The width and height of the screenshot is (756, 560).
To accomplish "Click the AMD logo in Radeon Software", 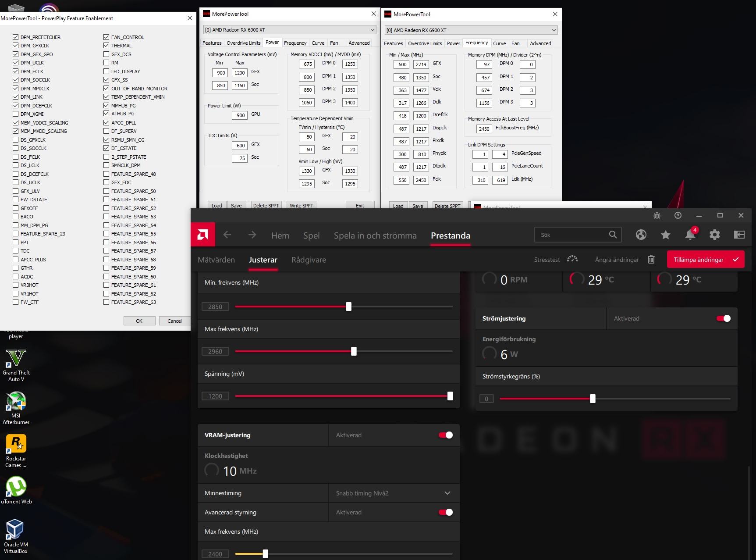I will point(203,235).
